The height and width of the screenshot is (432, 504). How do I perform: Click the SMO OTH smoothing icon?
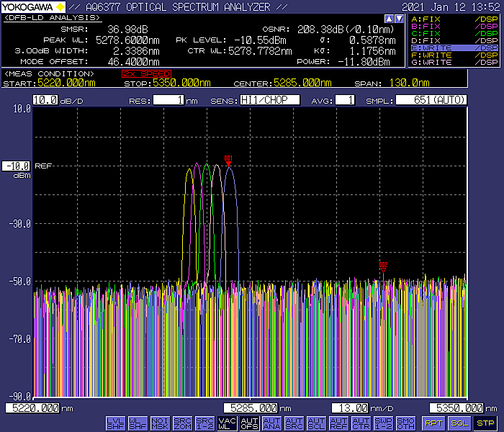point(405,423)
